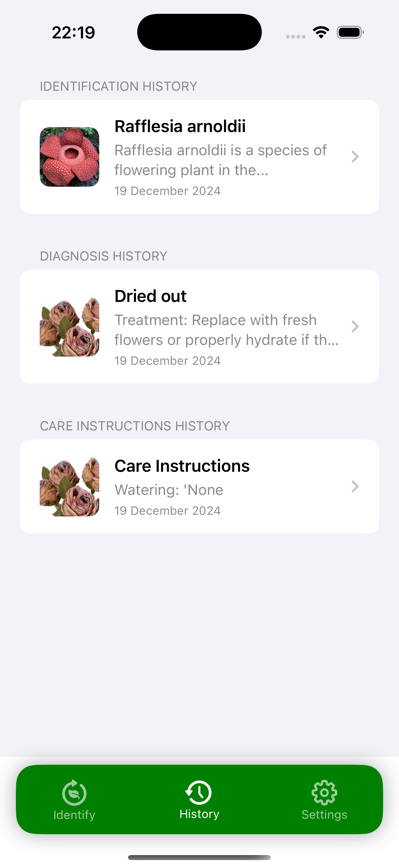The height and width of the screenshot is (868, 399).
Task: Tap the cellular signal dots
Action: 296,36
